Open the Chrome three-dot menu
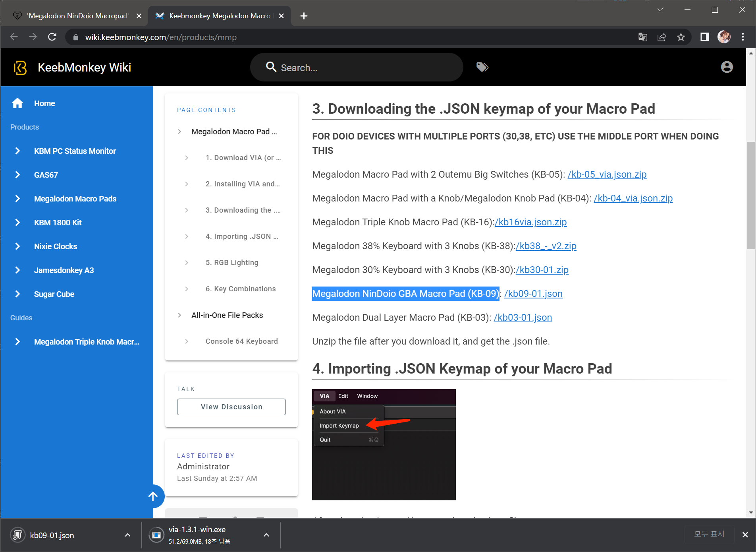Image resolution: width=756 pixels, height=552 pixels. tap(743, 37)
